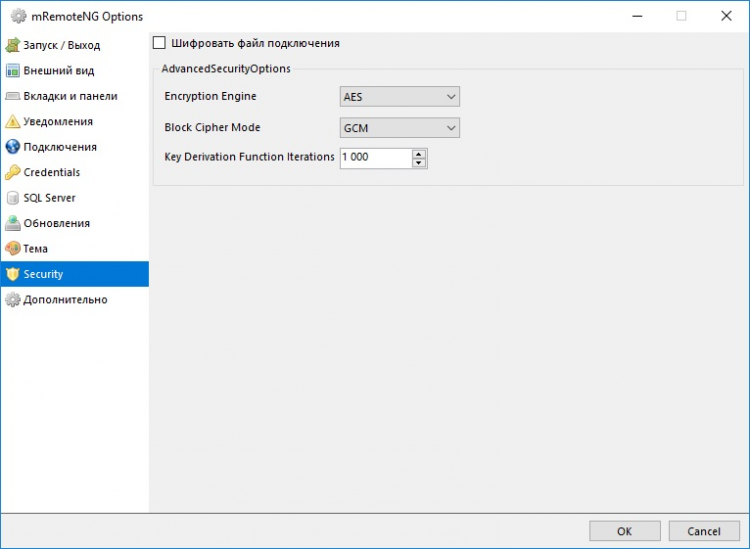Screen dimensions: 750x549
Task: Click the Security shield icon
Action: (12, 274)
